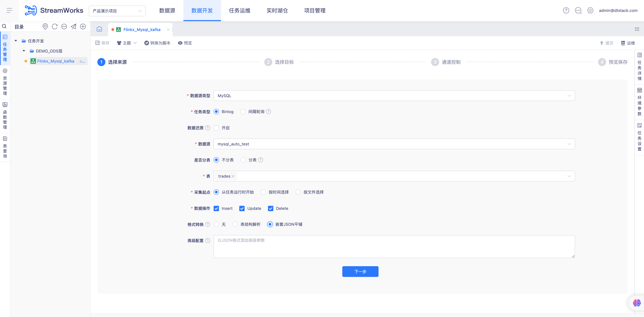644x317 pixels.
Task: Open function management sidebar (函数管理)
Action: click(x=5, y=116)
